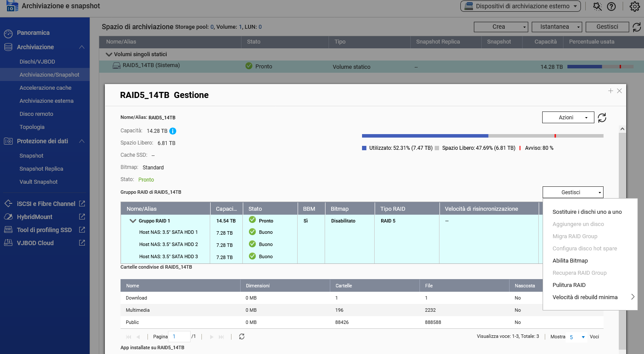
Task: Click the page number input field
Action: point(179,337)
